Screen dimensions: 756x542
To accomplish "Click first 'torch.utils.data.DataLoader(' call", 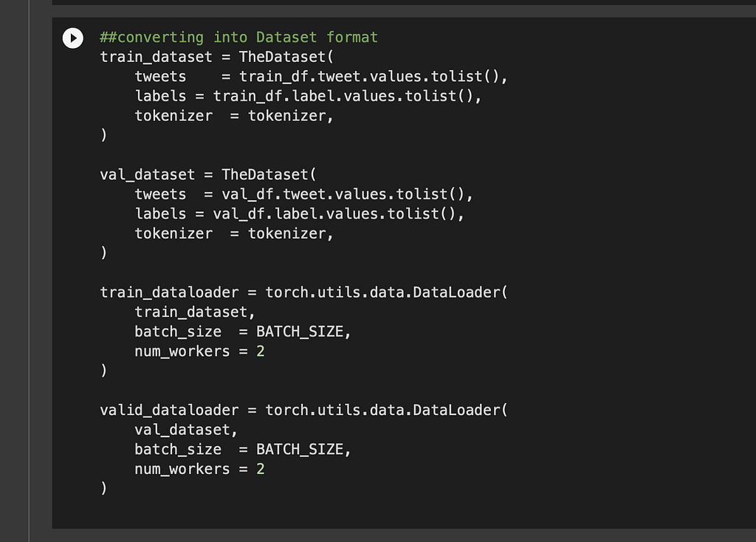I will click(386, 292).
